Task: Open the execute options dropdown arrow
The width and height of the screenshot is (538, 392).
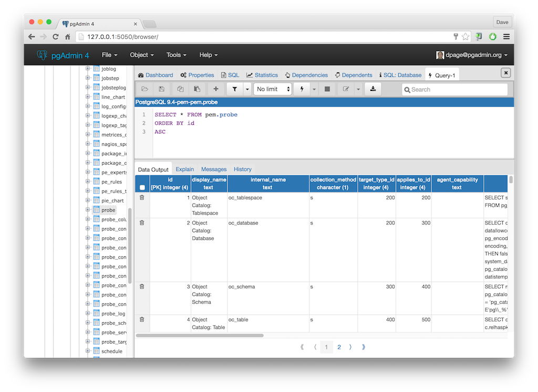Action: pos(314,89)
